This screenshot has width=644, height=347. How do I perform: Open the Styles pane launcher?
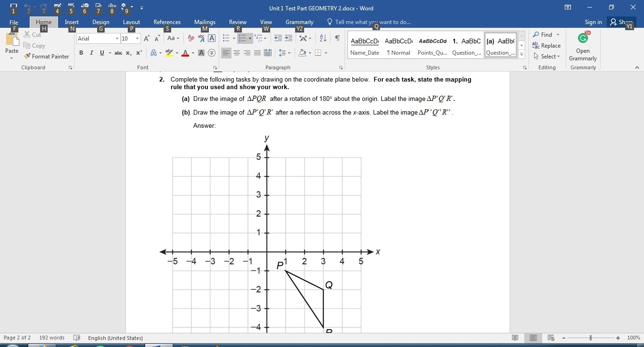coord(525,68)
